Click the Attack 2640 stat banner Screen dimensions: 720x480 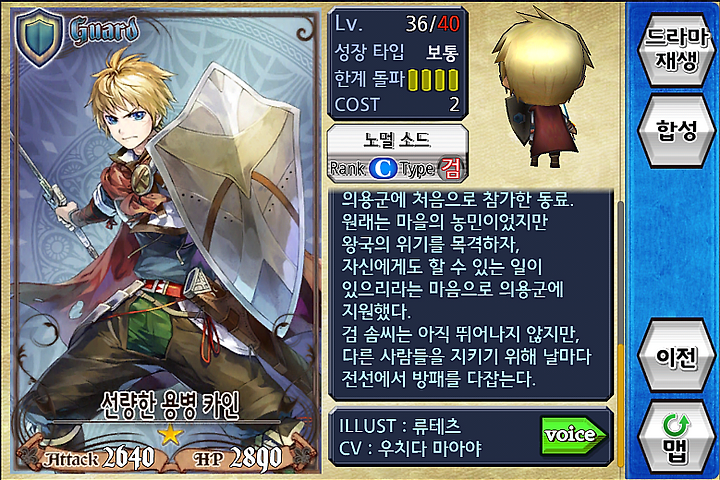coord(98,457)
